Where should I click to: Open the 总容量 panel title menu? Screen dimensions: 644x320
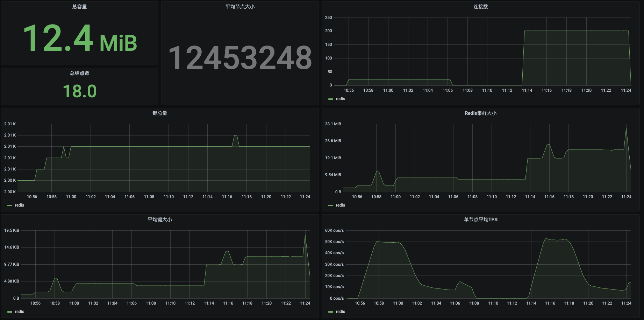[79, 7]
